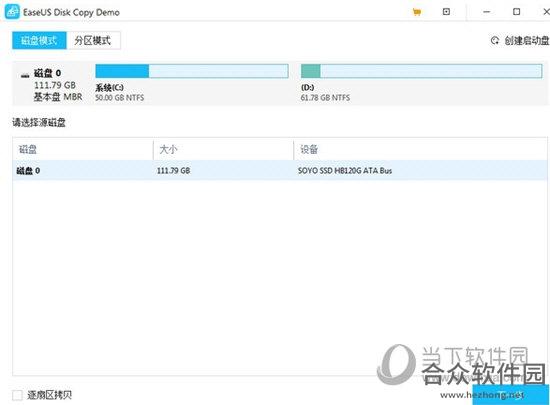Click the 基本盘 MBR label
The height and width of the screenshot is (405, 550).
pos(58,97)
